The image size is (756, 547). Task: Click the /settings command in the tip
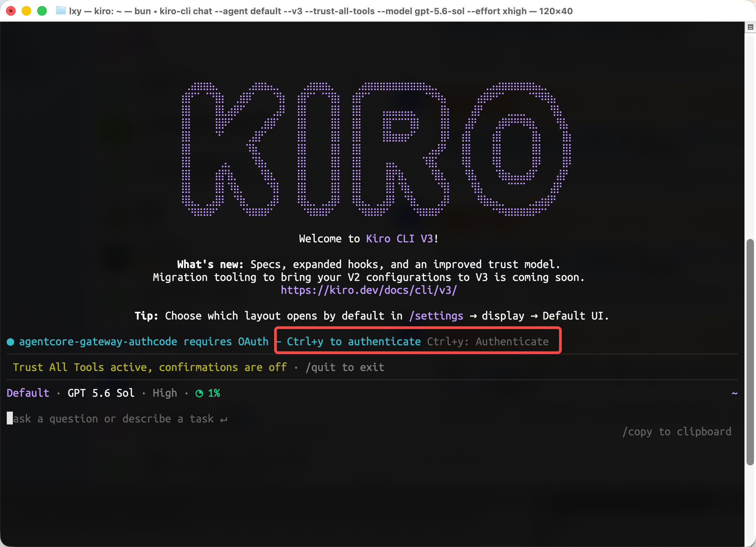[x=436, y=316]
